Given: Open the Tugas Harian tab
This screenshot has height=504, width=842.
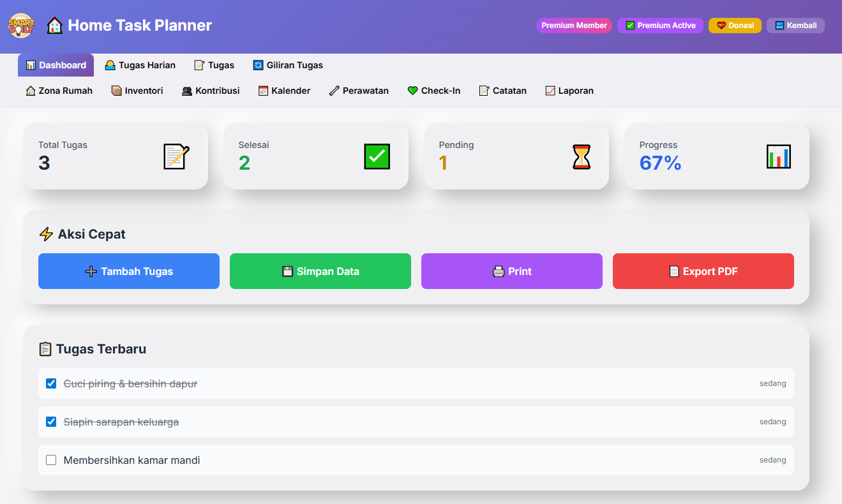Looking at the screenshot, I should coord(140,65).
